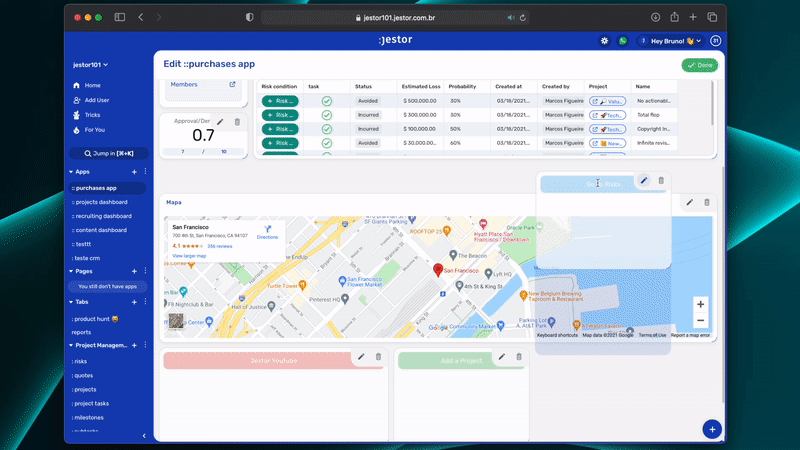This screenshot has height=450, width=800.
Task: Click the Add a Project button
Action: coord(461,360)
